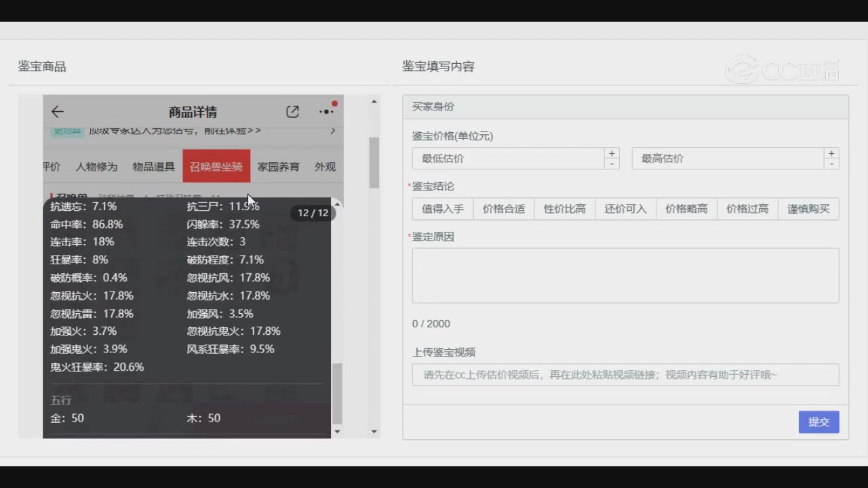This screenshot has height=488, width=868.
Task: Increase the minimum price with plus
Action: click(612, 153)
